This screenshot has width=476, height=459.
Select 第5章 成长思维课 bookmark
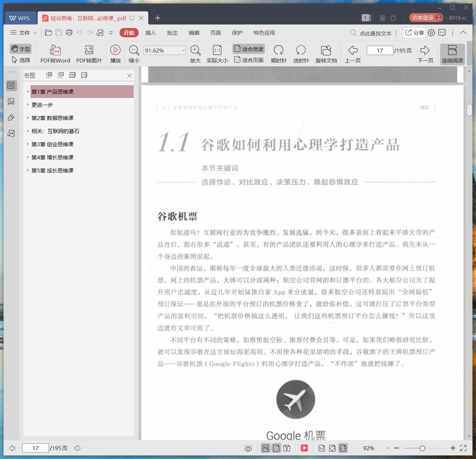[x=52, y=170]
